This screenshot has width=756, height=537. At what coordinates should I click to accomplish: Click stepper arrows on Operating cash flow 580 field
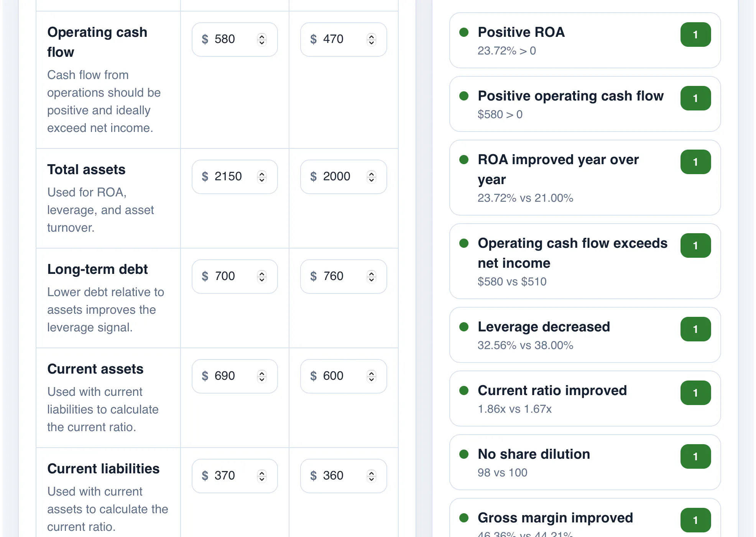[262, 40]
